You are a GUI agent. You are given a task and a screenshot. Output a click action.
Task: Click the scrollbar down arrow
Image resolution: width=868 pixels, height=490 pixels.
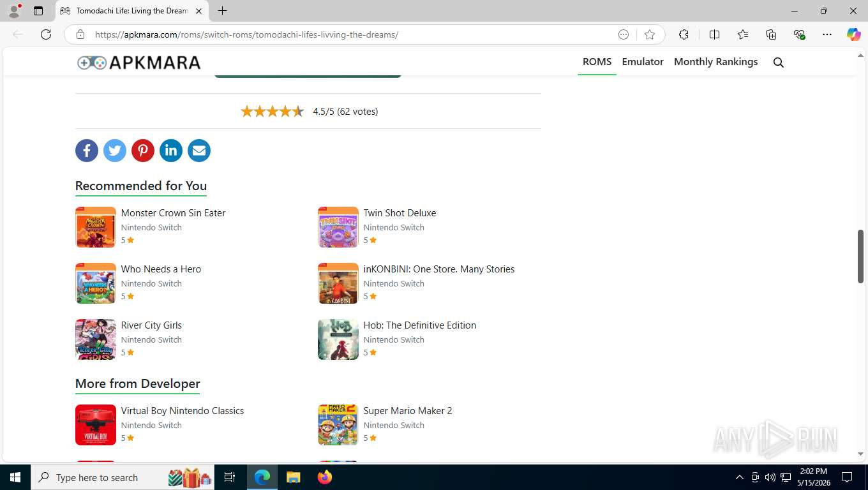point(860,454)
